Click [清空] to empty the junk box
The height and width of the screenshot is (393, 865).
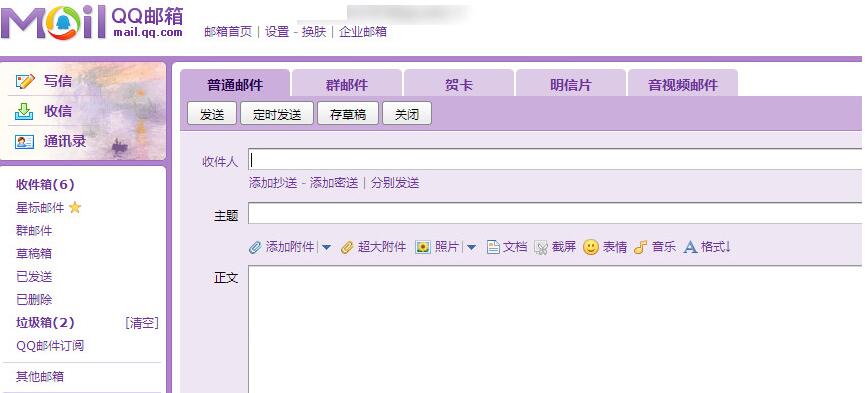(x=142, y=323)
